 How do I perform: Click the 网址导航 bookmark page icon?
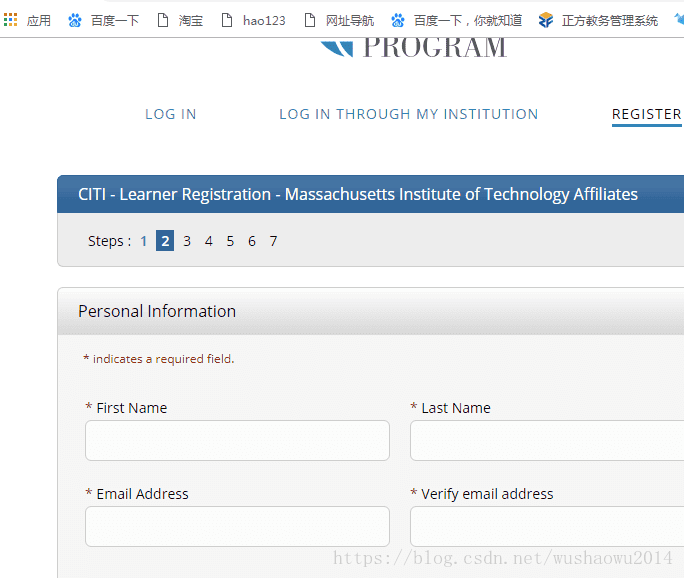(310, 20)
